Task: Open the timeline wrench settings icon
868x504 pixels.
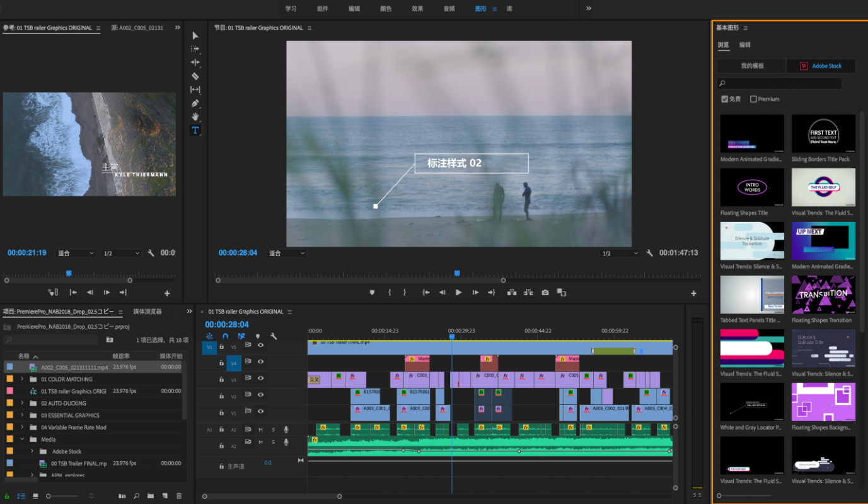Action: (x=274, y=336)
